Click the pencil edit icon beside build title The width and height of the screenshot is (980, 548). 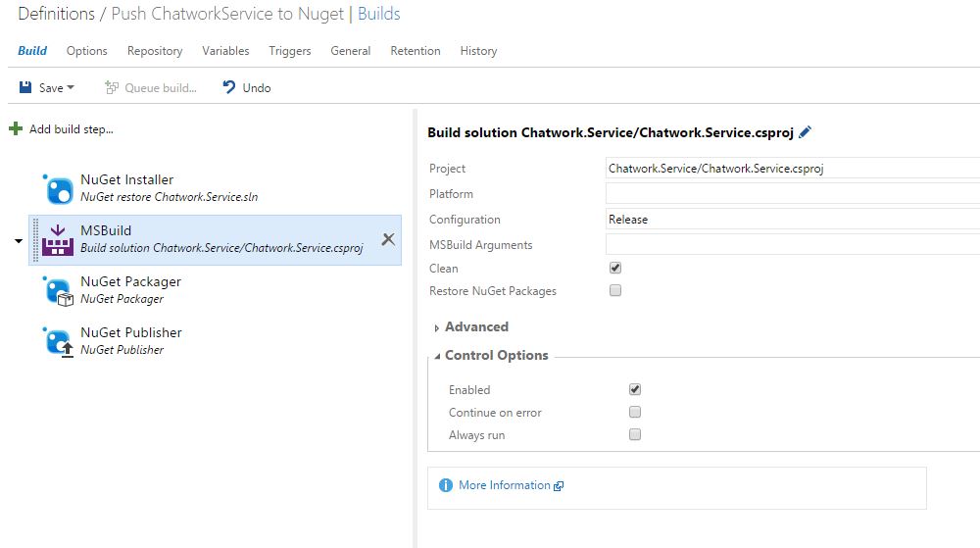click(805, 131)
